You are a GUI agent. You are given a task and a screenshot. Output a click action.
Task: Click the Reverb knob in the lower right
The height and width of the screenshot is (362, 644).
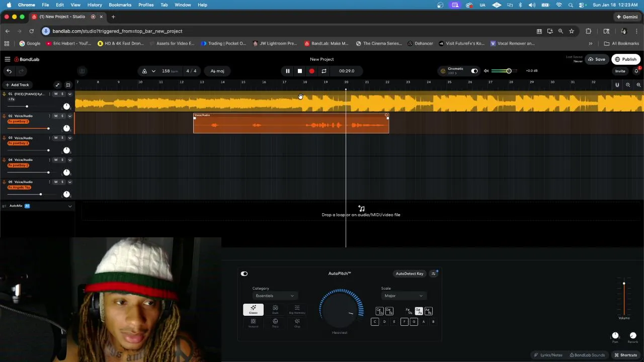pos(633,336)
